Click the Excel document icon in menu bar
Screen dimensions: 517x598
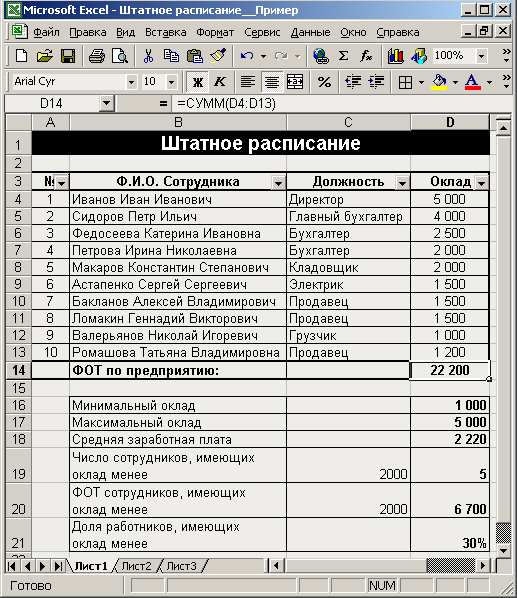coord(19,32)
